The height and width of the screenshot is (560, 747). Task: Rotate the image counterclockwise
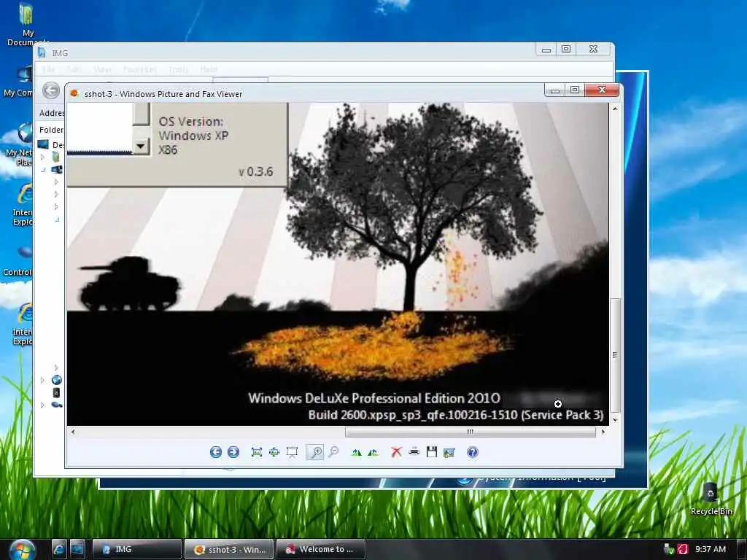373,452
